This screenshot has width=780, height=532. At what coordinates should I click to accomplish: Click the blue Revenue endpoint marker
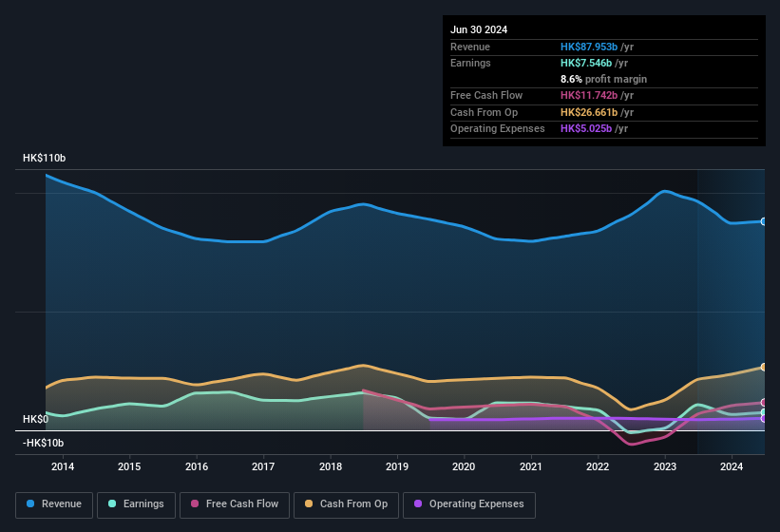click(764, 221)
